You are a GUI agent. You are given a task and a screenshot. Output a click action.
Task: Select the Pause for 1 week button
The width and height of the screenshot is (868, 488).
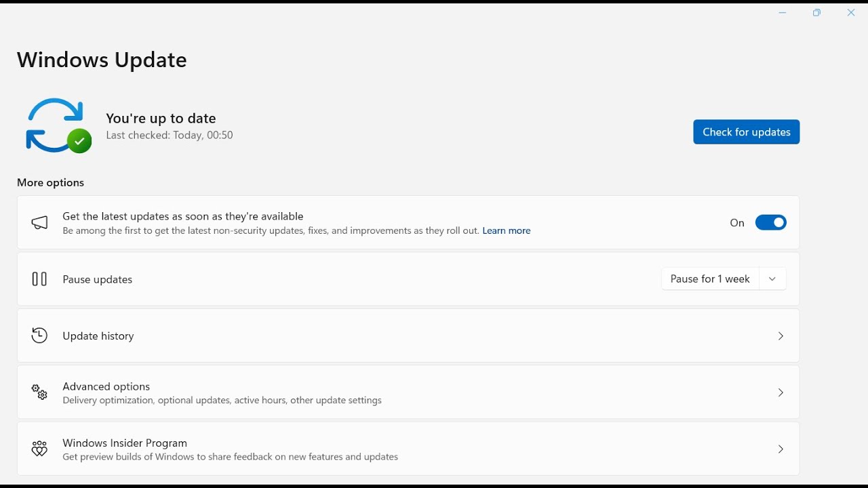[x=709, y=279]
